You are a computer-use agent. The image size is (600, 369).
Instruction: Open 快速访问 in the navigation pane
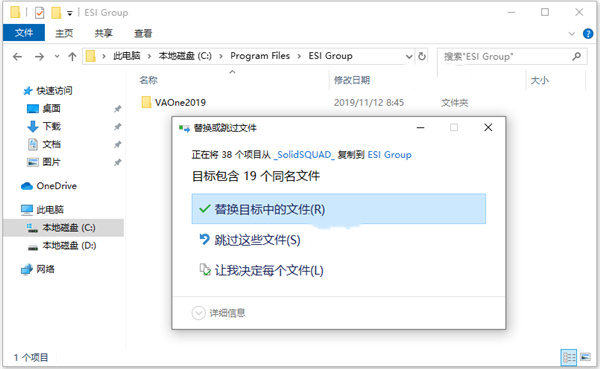pyautogui.click(x=47, y=91)
